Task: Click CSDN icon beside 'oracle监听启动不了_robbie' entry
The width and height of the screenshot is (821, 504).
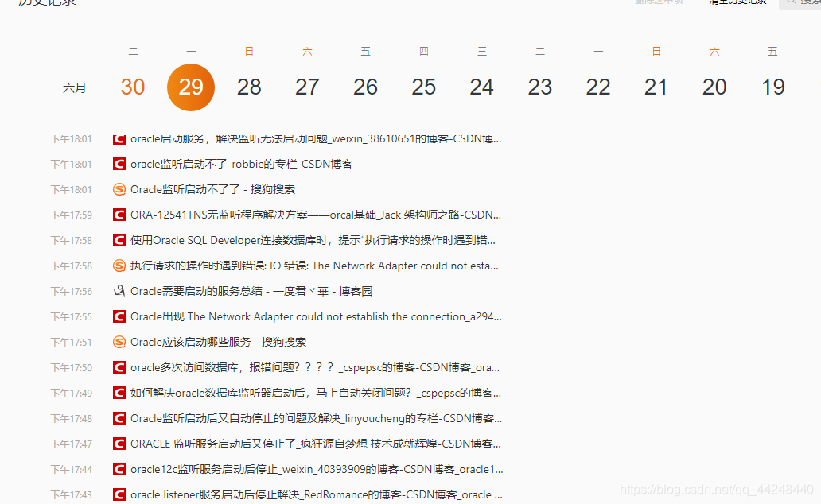Action: [x=119, y=165]
